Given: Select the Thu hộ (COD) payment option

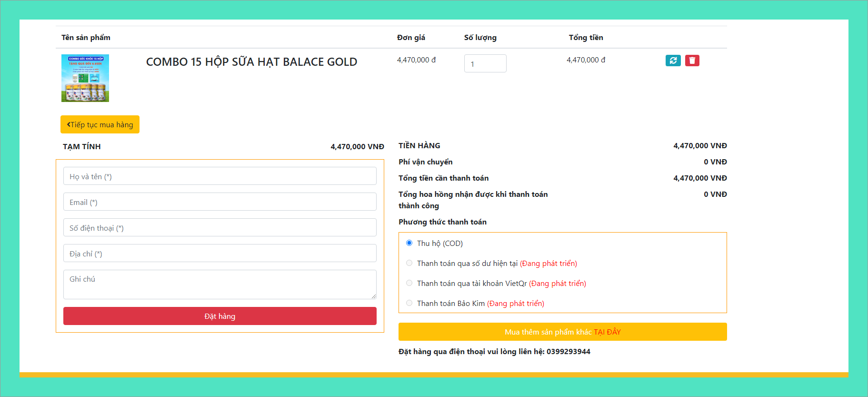Looking at the screenshot, I should [409, 243].
